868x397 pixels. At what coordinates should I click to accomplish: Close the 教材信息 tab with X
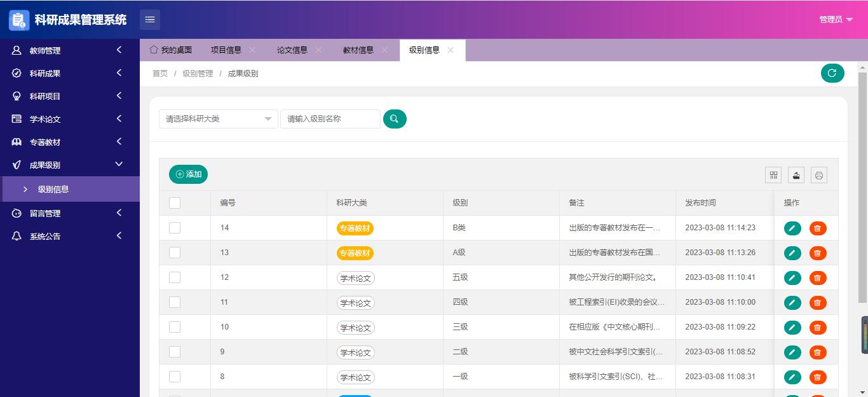click(384, 50)
